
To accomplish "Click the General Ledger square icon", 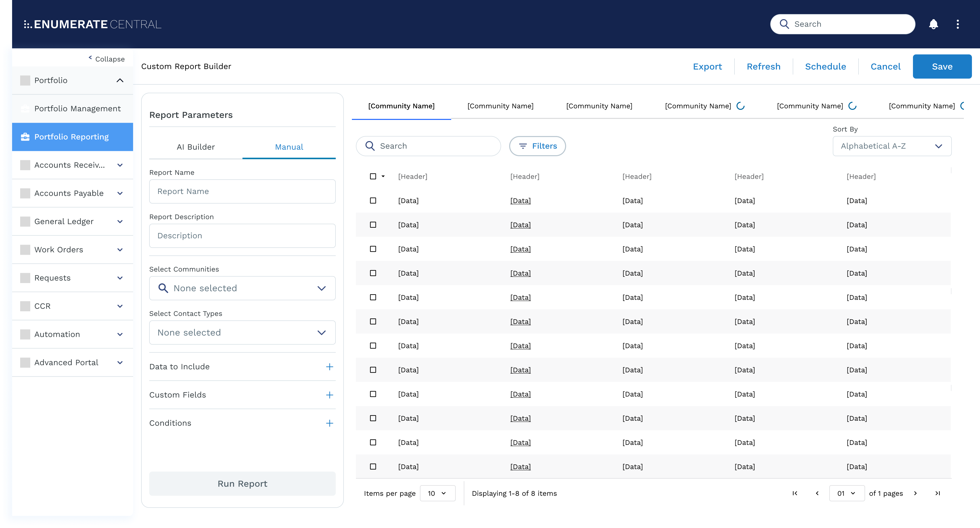I will (25, 222).
